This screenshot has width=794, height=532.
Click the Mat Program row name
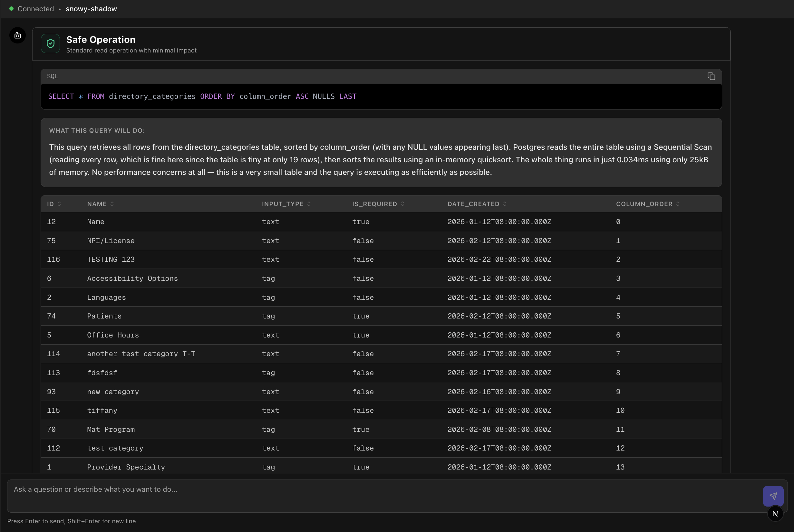click(111, 430)
